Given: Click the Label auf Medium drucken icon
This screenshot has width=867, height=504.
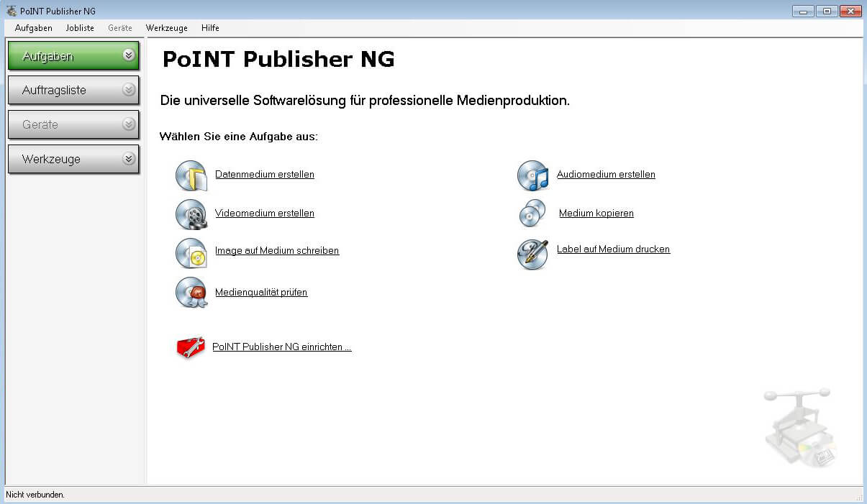Looking at the screenshot, I should pyautogui.click(x=533, y=254).
